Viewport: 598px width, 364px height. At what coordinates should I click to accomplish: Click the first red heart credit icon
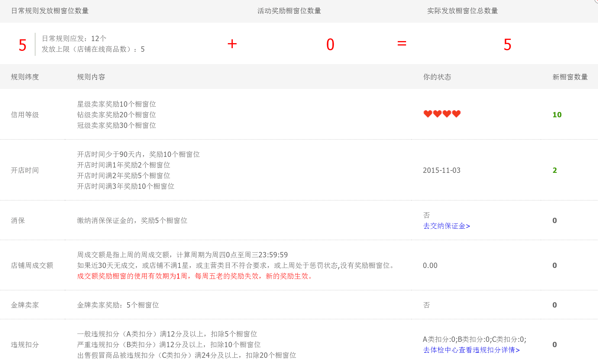coord(428,114)
